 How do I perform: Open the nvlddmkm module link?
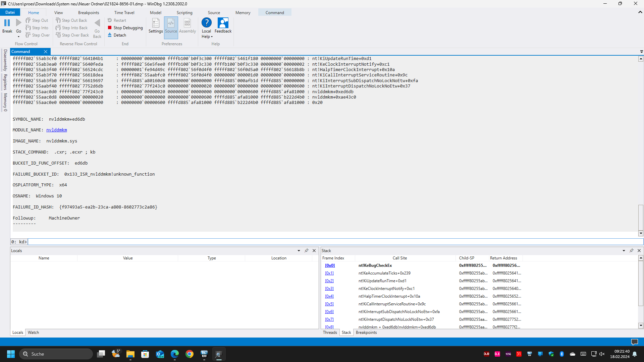click(x=56, y=130)
